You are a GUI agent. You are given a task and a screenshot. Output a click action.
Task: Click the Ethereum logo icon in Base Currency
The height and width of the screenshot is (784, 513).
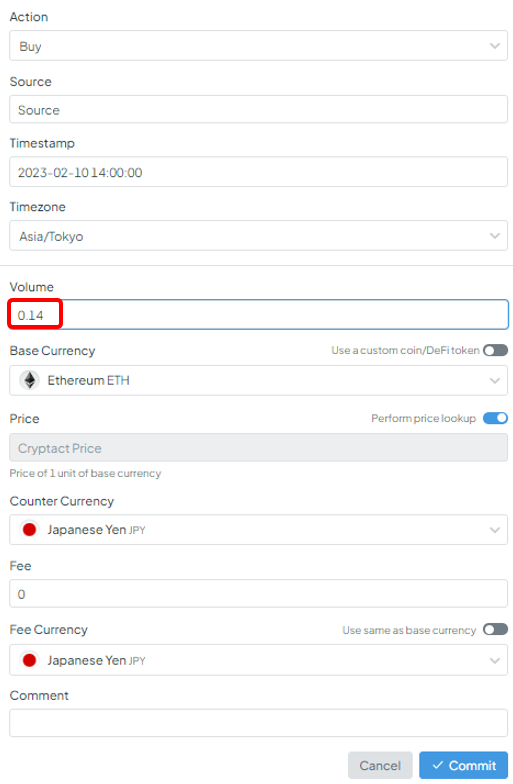30,380
